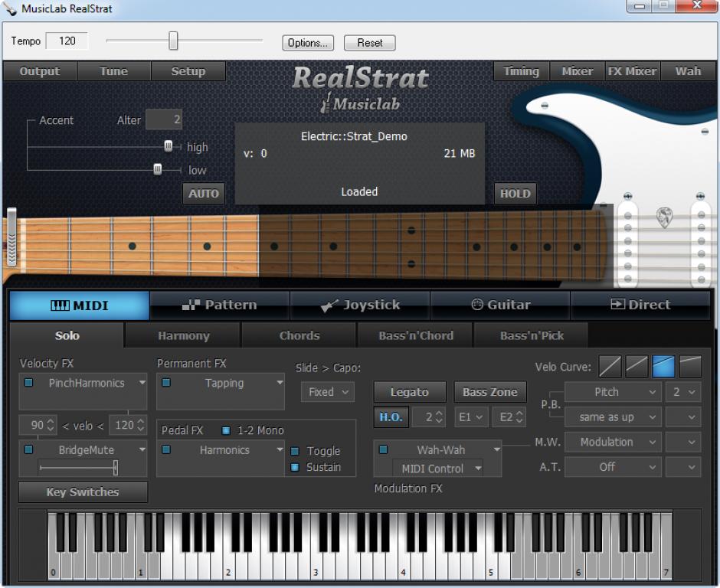Open the same as up dropdown
Viewport: 720px width, 588px height.
[x=613, y=417]
